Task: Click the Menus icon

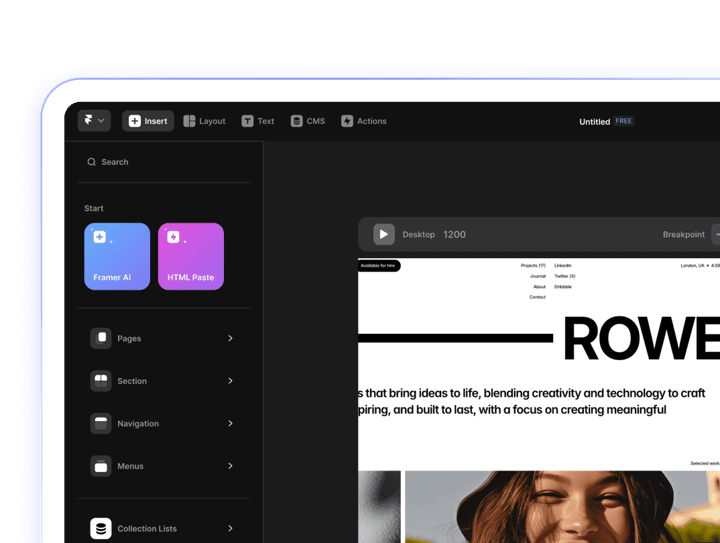Action: click(101, 466)
